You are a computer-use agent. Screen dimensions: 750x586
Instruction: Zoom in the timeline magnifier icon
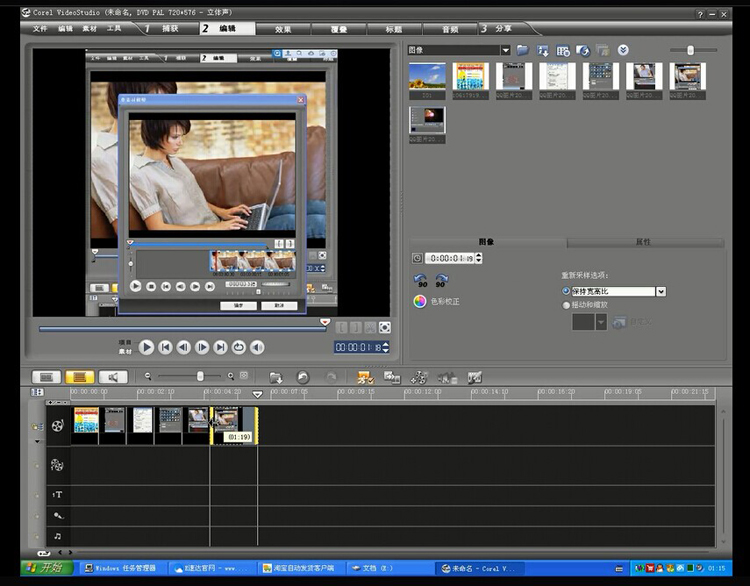coord(231,376)
